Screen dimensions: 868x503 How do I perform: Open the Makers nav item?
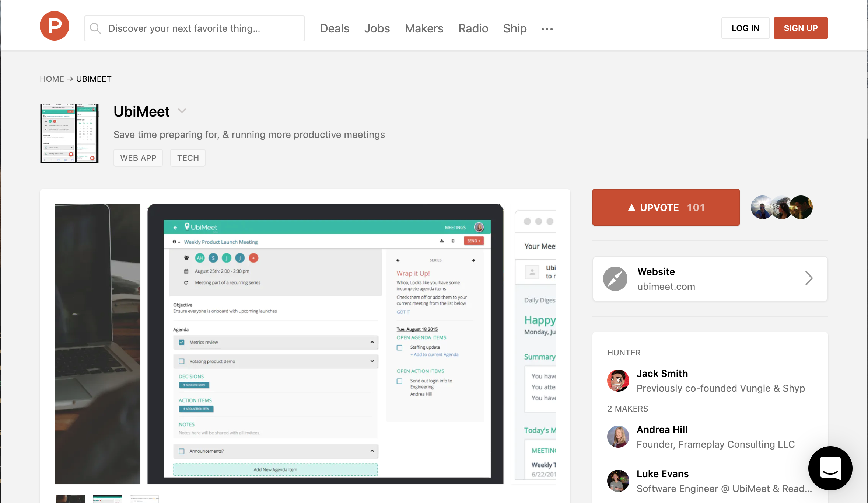point(424,28)
